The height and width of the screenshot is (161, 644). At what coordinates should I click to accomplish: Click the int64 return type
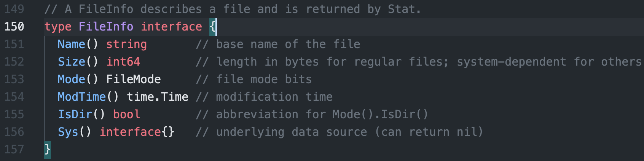click(123, 62)
